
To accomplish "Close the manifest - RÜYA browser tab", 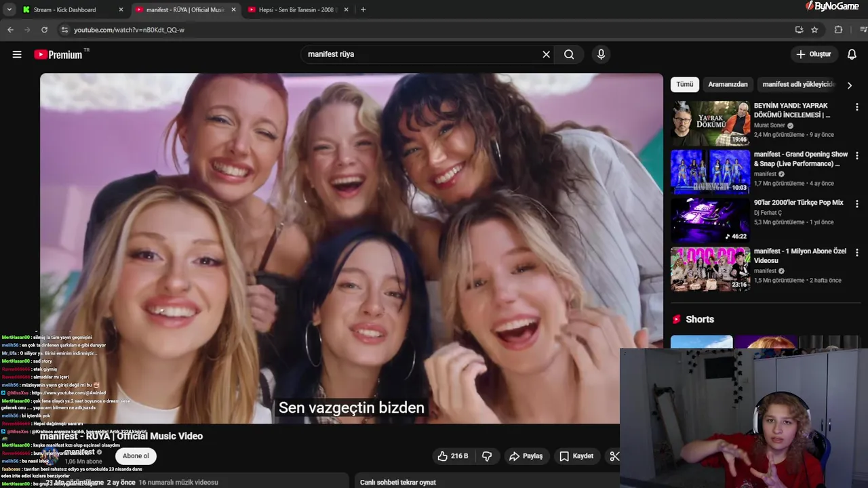I will pos(233,9).
